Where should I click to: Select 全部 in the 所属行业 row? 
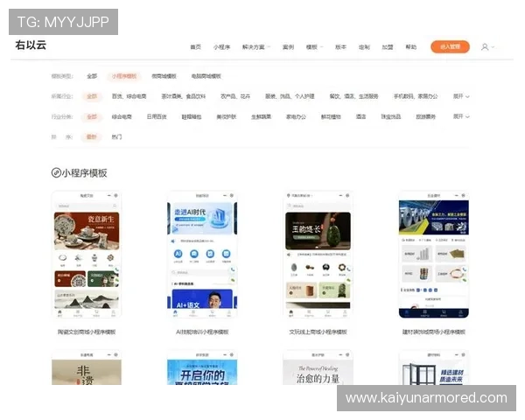tap(92, 96)
